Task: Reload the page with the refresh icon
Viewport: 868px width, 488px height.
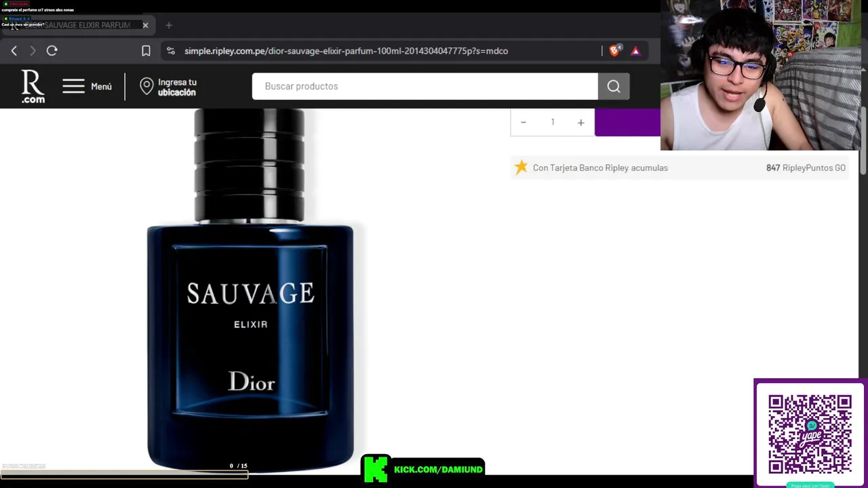Action: tap(52, 51)
